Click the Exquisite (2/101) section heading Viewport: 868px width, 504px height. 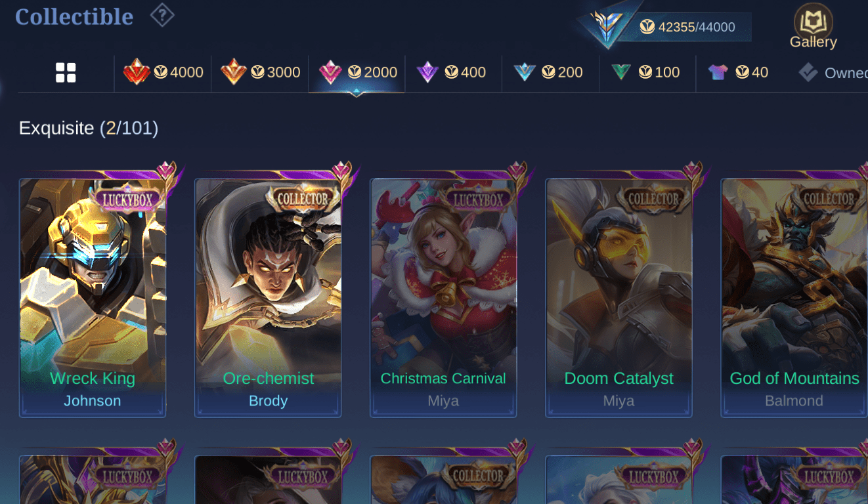(89, 128)
